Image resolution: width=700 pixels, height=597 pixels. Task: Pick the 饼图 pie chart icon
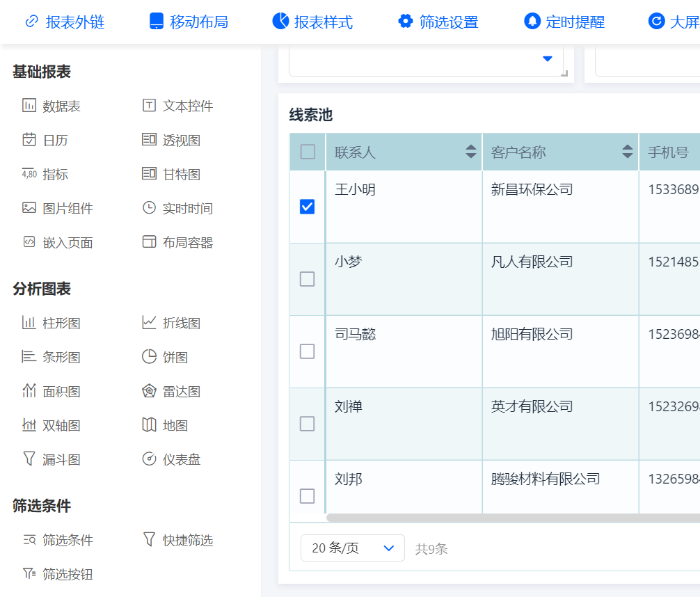coord(149,357)
